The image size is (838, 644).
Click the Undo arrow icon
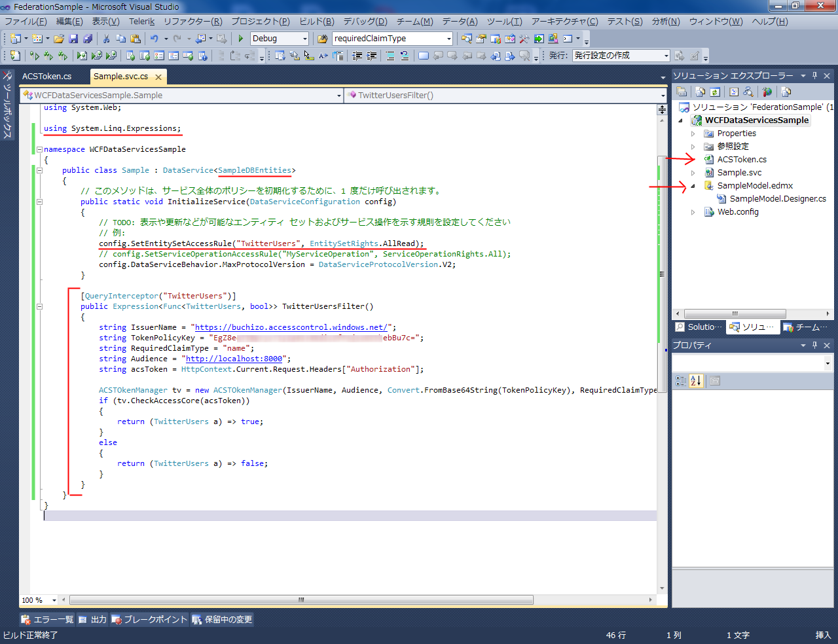point(154,39)
